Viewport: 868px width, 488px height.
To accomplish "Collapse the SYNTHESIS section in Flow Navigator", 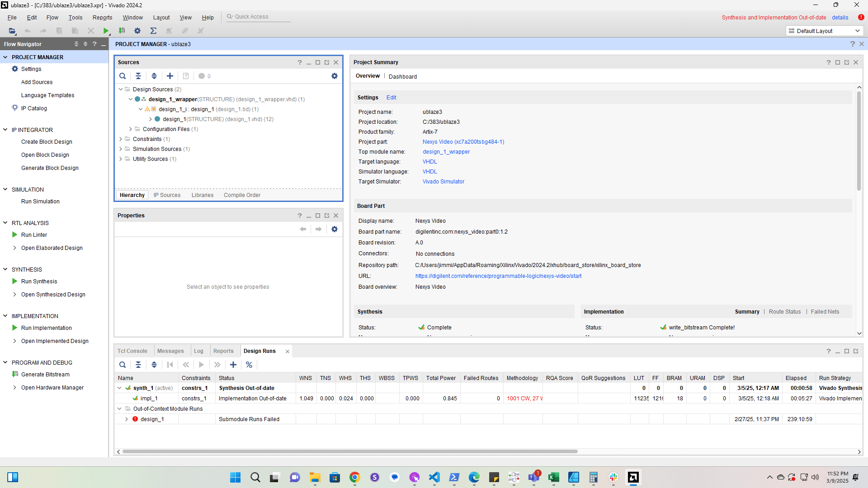I will pyautogui.click(x=5, y=269).
